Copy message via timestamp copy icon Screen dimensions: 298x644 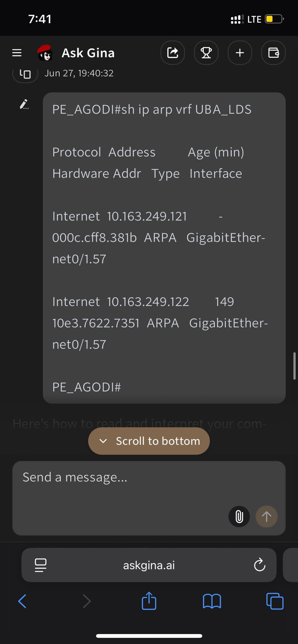coord(25,74)
